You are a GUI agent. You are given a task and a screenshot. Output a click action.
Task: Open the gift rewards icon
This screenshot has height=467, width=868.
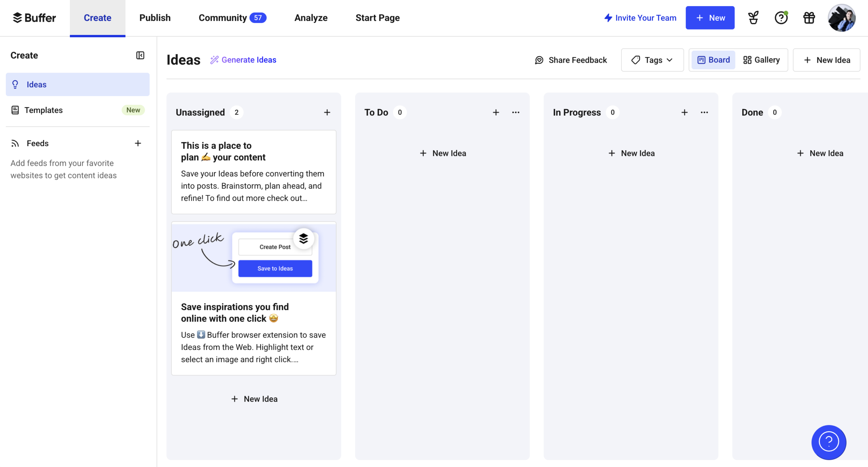(809, 18)
